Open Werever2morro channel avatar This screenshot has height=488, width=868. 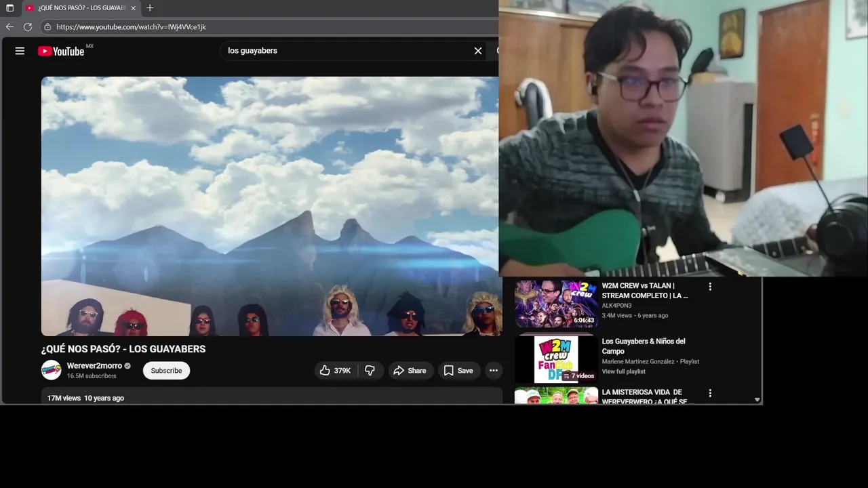[51, 370]
